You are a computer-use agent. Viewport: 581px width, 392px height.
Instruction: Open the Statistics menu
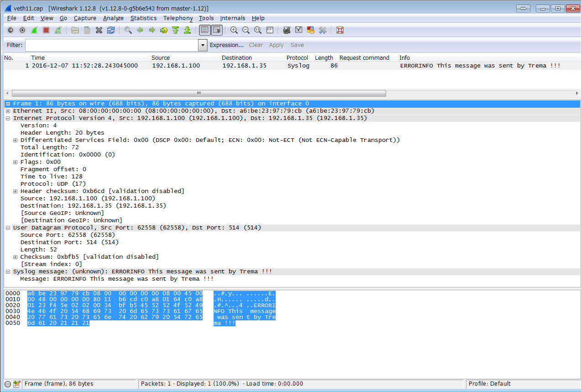(x=143, y=18)
